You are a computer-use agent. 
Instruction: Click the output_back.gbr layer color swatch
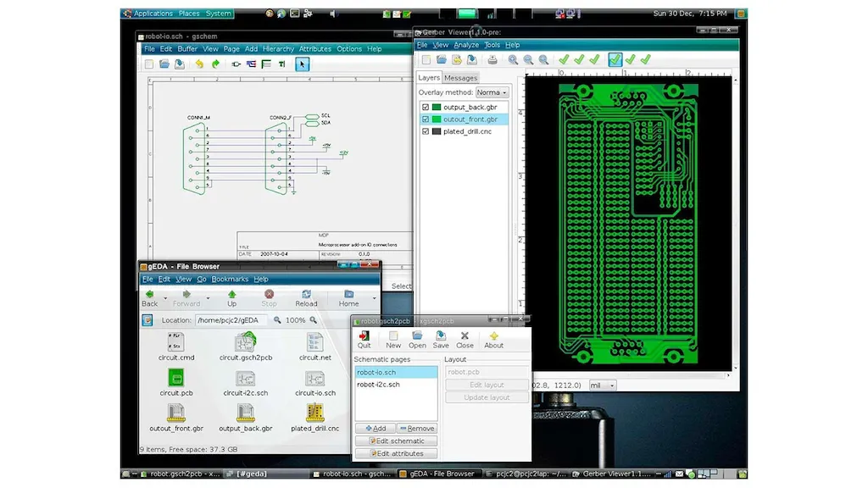click(437, 108)
